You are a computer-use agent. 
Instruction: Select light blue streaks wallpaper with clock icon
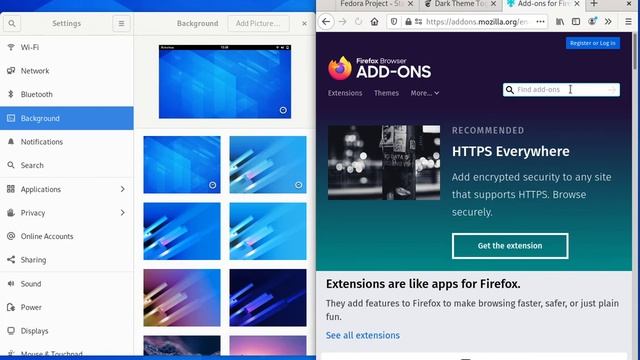point(268,165)
